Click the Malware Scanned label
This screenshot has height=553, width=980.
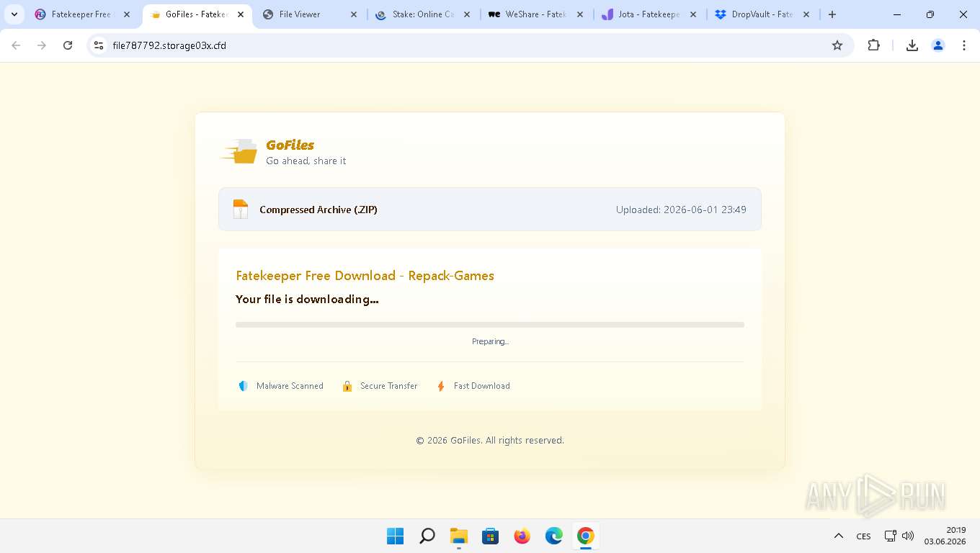click(x=290, y=386)
